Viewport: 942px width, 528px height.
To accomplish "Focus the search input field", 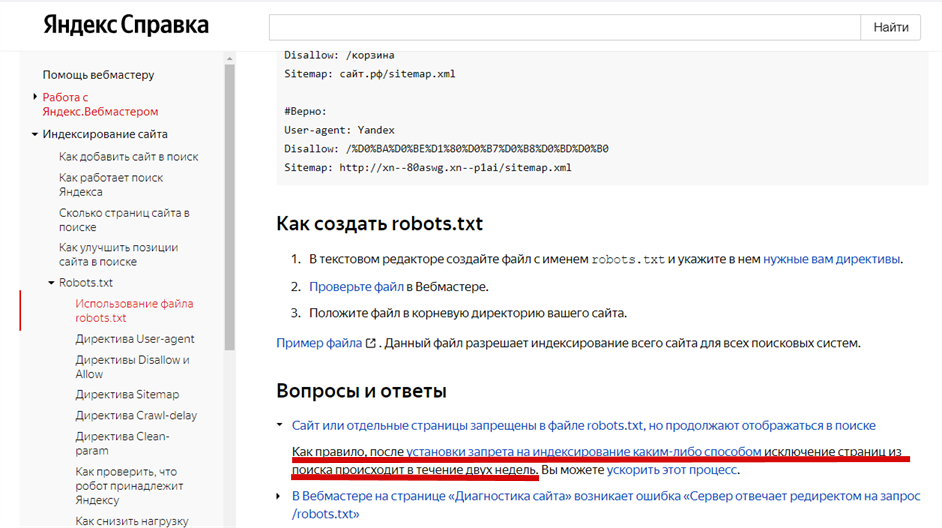I will [565, 27].
